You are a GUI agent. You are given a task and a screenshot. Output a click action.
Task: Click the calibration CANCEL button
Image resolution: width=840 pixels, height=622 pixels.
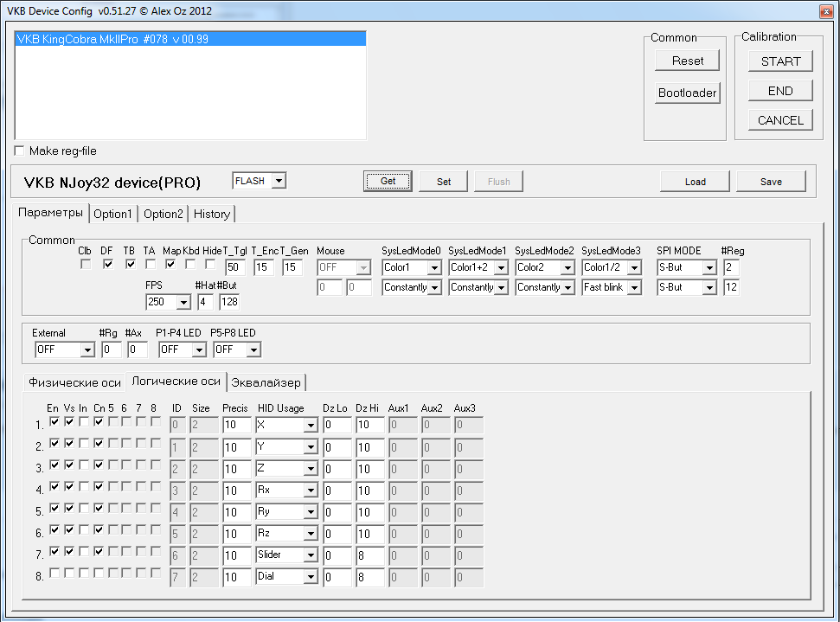[x=780, y=120]
